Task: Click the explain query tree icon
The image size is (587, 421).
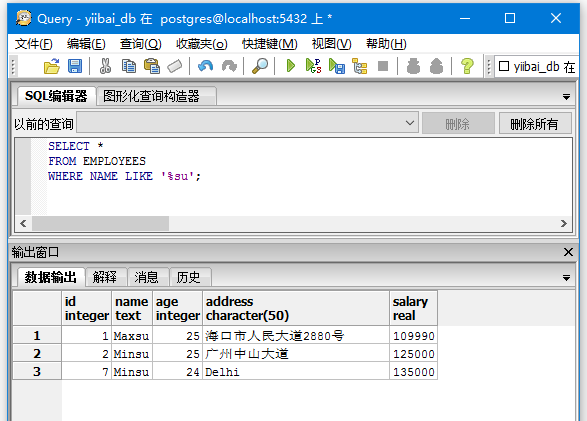Action: 360,66
